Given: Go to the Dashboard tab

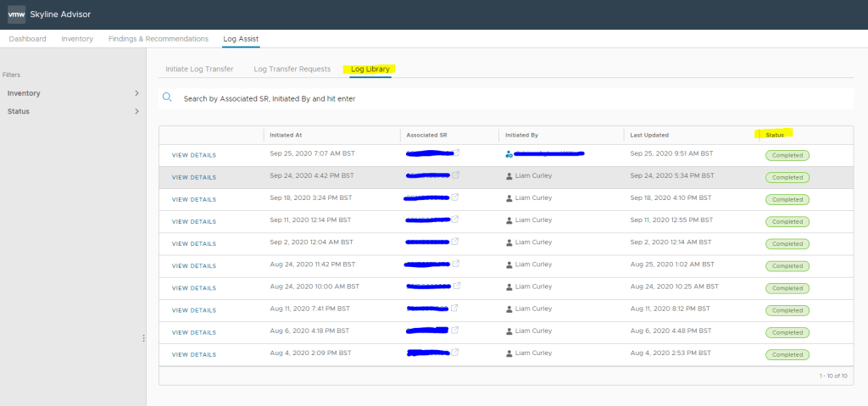Looking at the screenshot, I should coord(29,39).
